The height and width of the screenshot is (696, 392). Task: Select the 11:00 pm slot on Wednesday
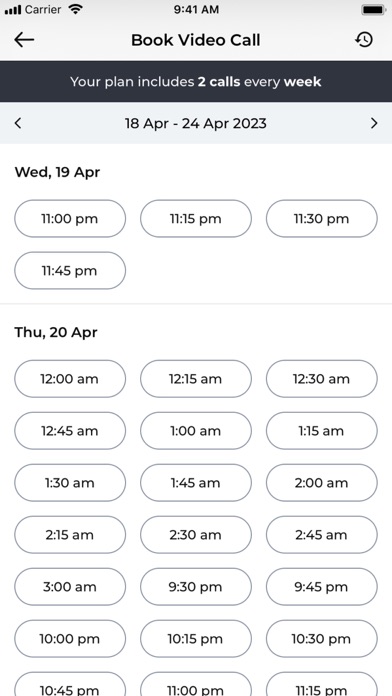[70, 218]
